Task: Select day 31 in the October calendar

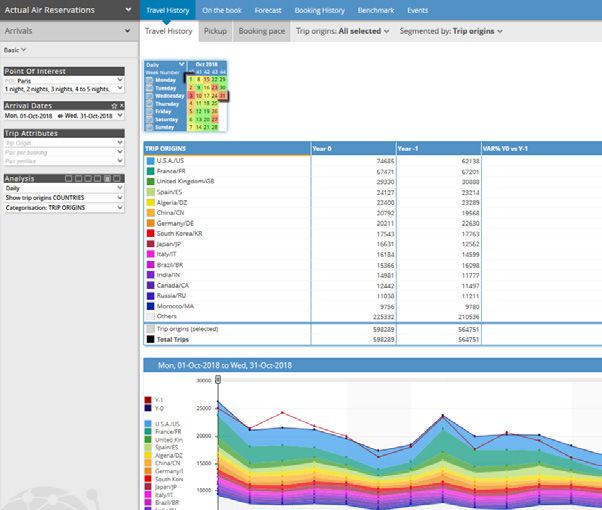Action: point(222,96)
